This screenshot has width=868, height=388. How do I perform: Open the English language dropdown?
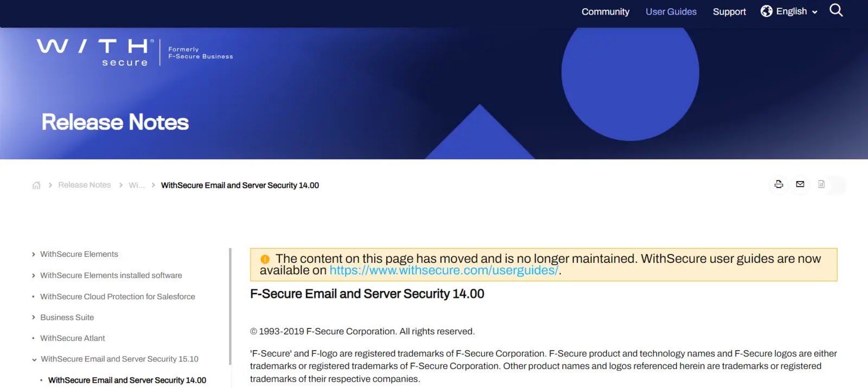click(796, 11)
